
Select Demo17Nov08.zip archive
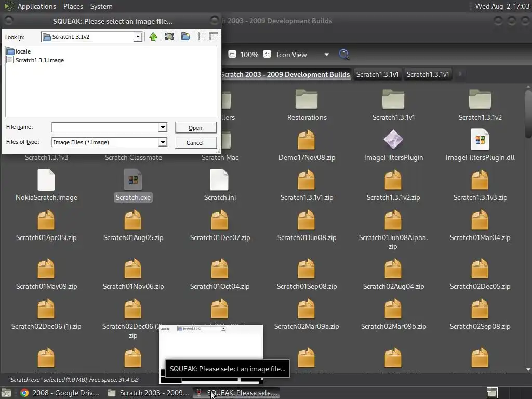[307, 145]
